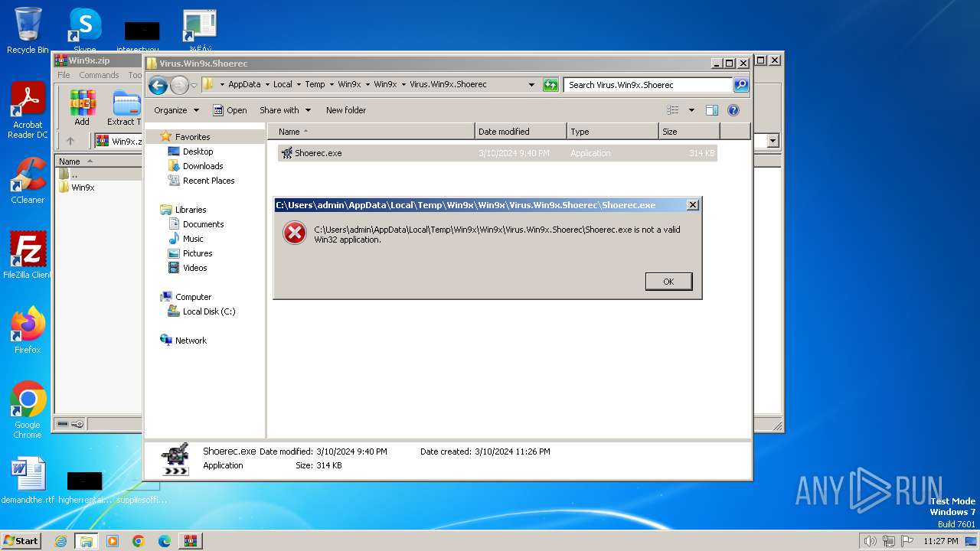Go up one level in WinRAR
The image size is (980, 551).
click(x=70, y=141)
